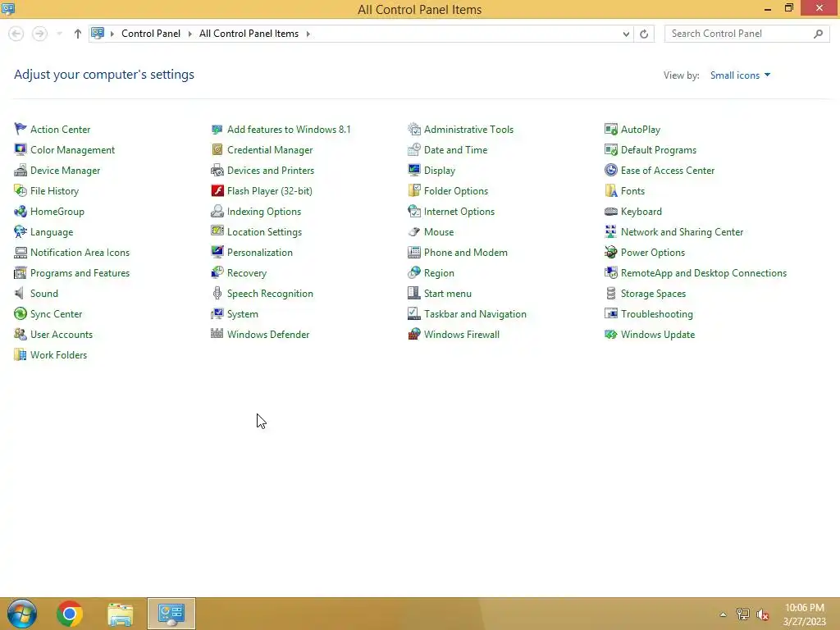Open the User Accounts icon

point(21,335)
